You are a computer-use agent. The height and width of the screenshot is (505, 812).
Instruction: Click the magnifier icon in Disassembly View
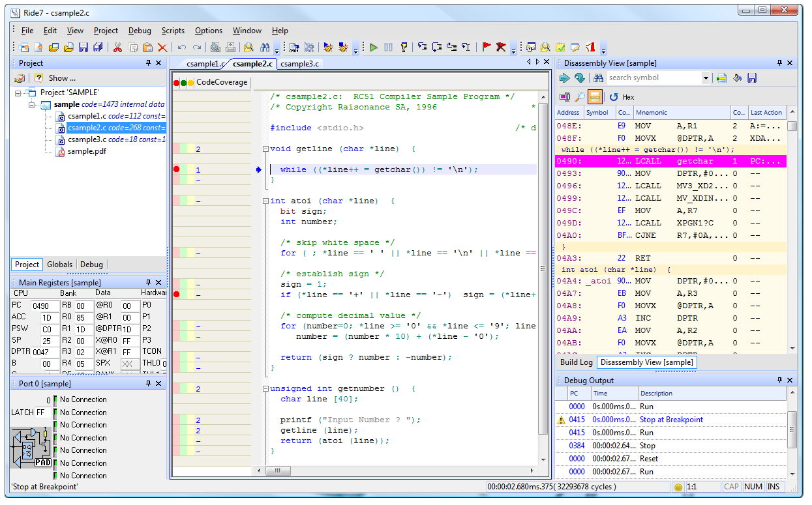click(x=579, y=97)
